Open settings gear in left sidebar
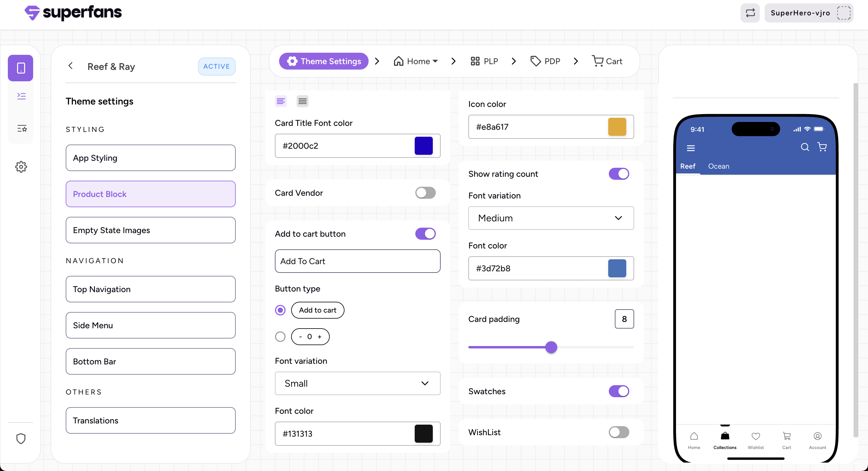Screen dimensions: 868x471 coord(21,167)
